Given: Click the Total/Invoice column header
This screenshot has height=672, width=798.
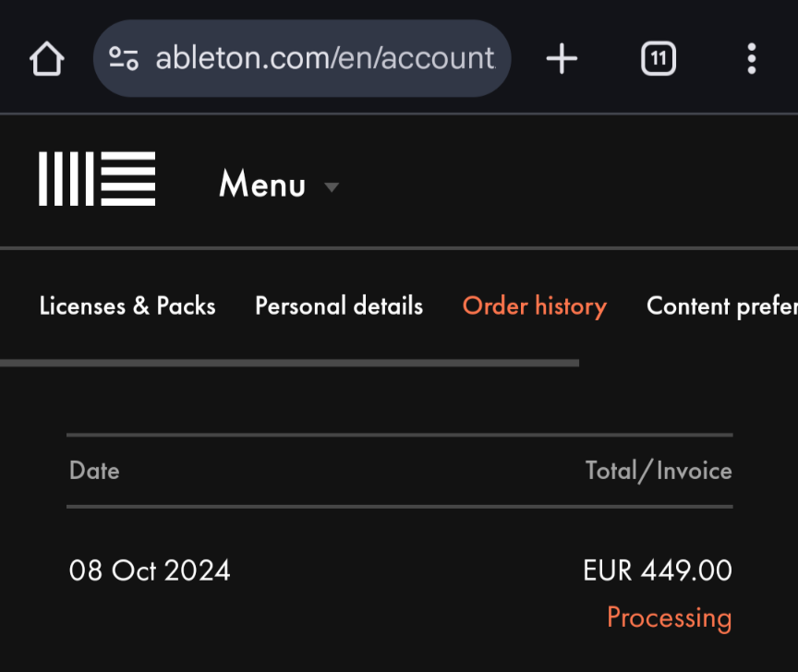Looking at the screenshot, I should coord(659,471).
